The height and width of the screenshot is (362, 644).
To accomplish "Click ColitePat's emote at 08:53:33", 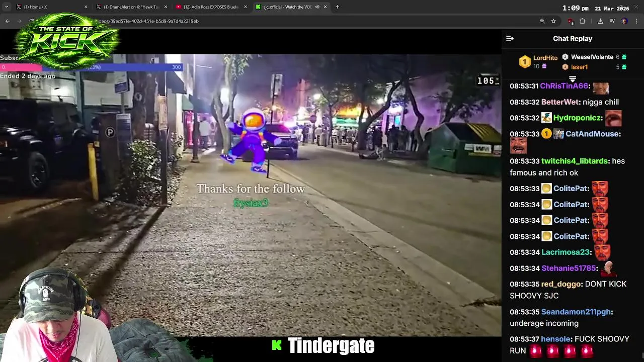I will 600,189.
